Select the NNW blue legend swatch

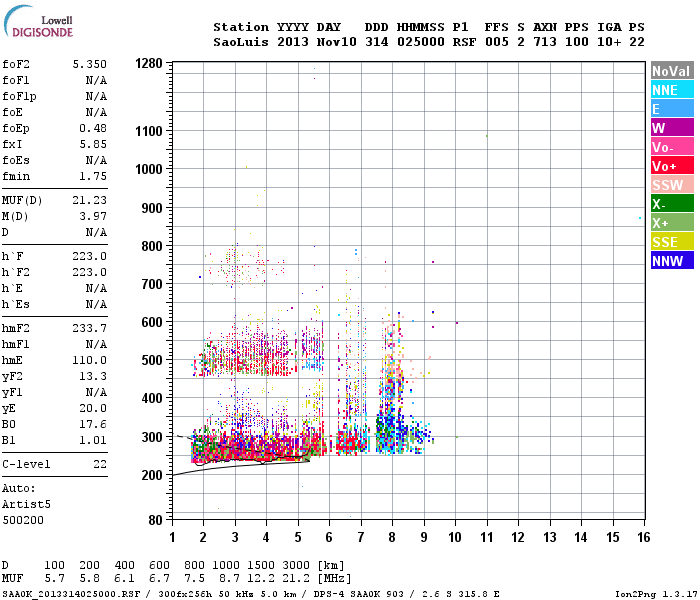tap(672, 261)
